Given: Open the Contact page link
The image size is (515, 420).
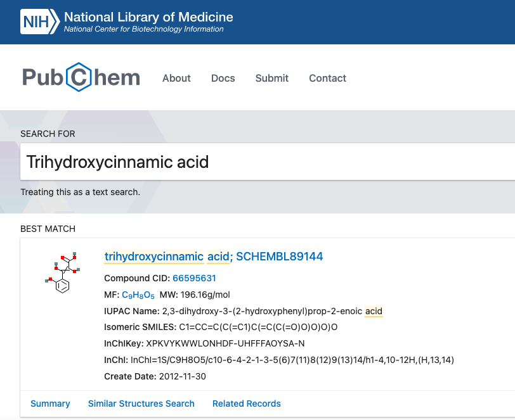Looking at the screenshot, I should point(327,78).
